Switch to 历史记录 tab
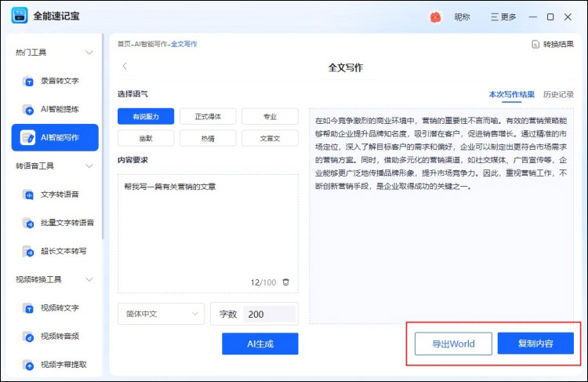 point(558,95)
